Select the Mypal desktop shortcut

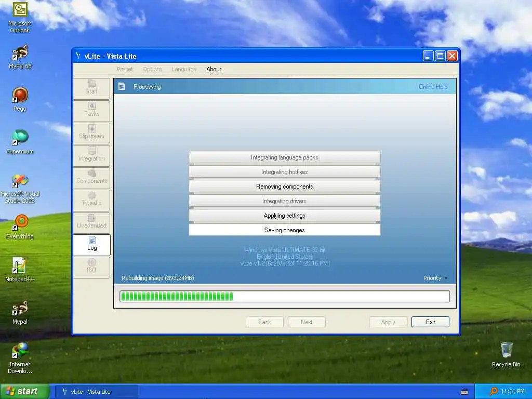pos(20,312)
